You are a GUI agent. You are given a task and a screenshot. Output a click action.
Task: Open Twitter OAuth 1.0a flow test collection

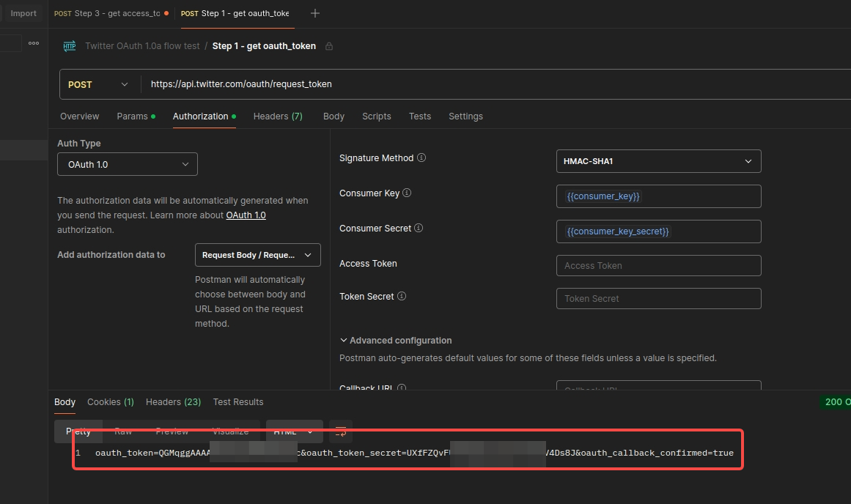click(142, 46)
